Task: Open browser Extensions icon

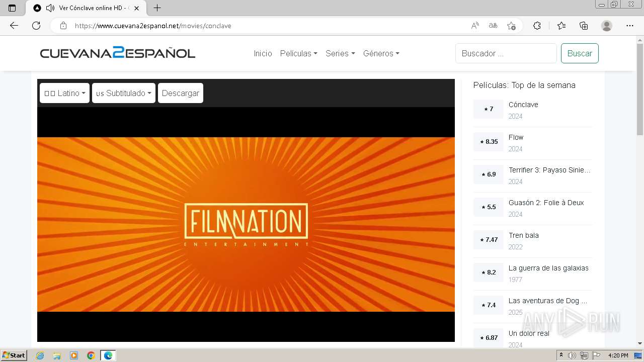Action: pos(537,26)
